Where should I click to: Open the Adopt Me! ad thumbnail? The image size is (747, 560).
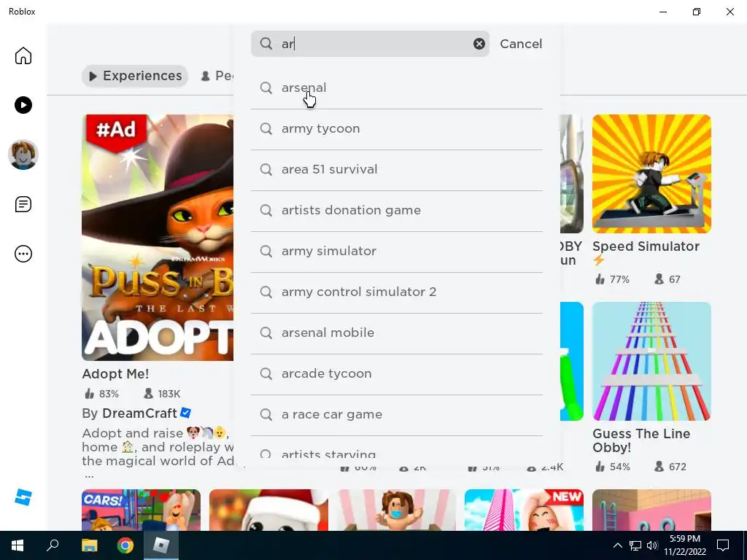tap(158, 237)
